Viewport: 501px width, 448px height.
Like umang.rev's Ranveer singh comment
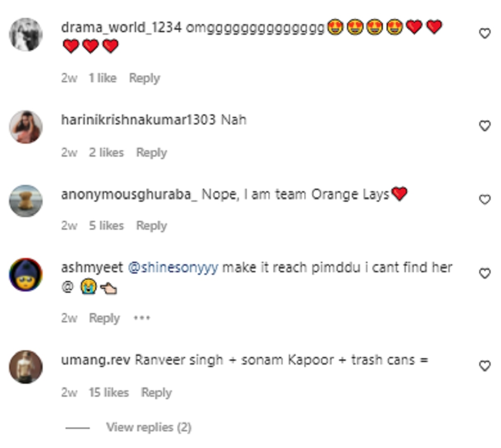(484, 366)
